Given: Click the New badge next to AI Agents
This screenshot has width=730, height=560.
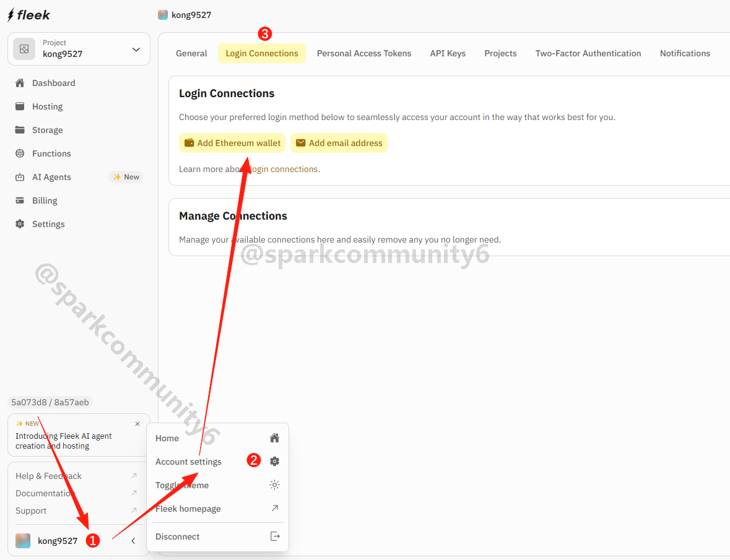Looking at the screenshot, I should point(126,177).
